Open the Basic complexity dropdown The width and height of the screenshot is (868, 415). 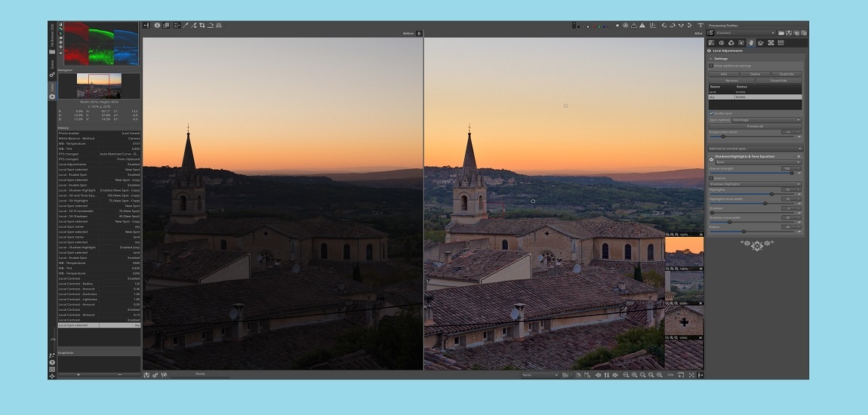[x=759, y=162]
